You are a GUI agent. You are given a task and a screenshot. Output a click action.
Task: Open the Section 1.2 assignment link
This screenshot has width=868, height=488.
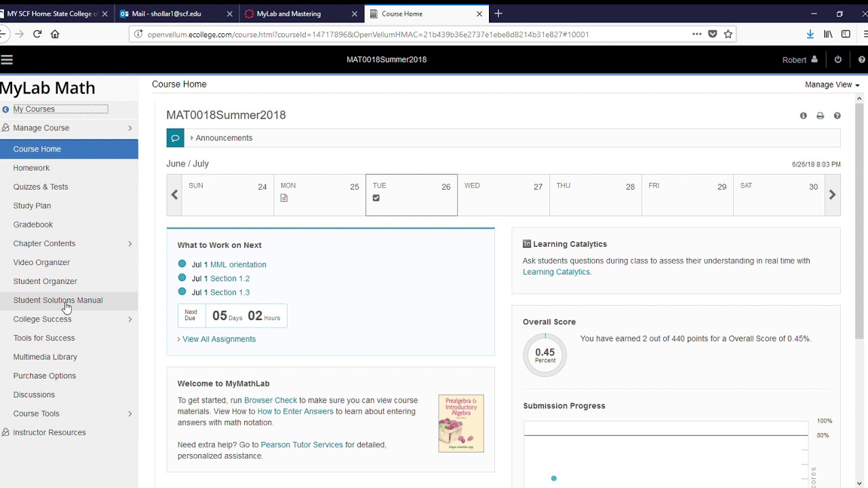click(x=230, y=279)
